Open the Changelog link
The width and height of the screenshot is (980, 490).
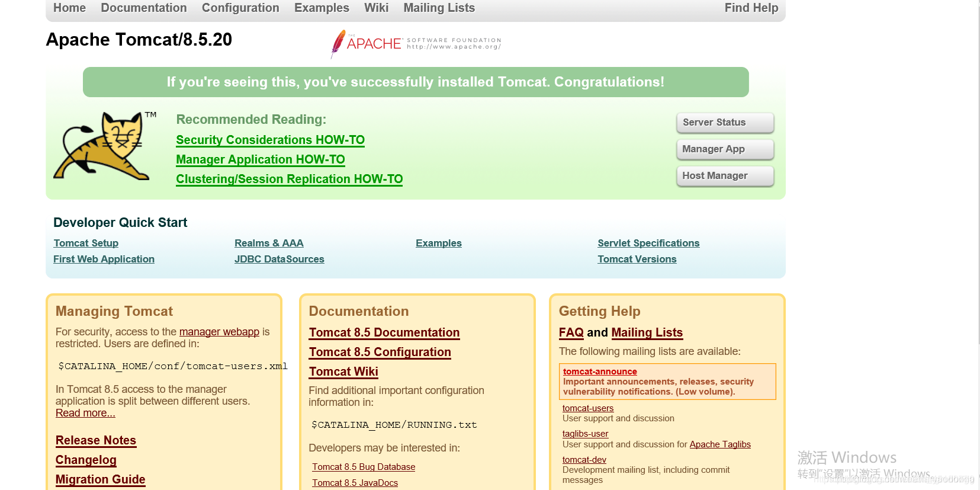click(x=86, y=460)
